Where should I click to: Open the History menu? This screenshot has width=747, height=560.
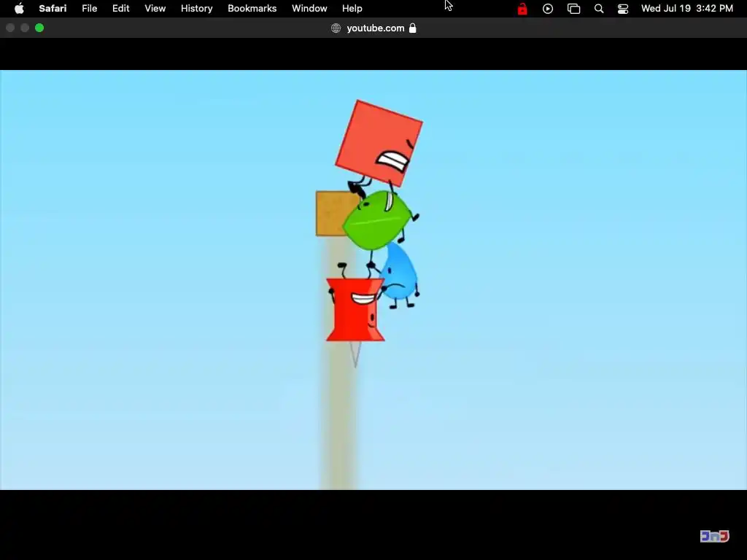[x=196, y=9]
